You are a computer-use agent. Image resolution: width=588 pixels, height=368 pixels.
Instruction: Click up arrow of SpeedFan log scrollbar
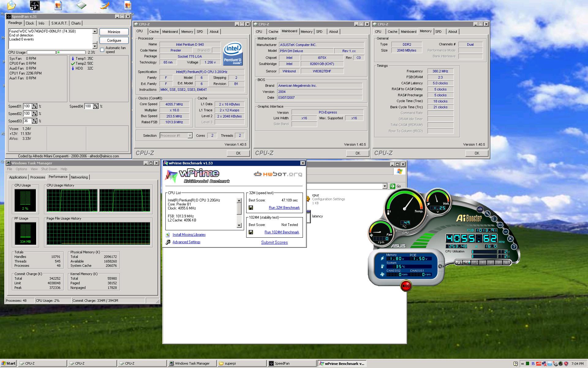95,31
